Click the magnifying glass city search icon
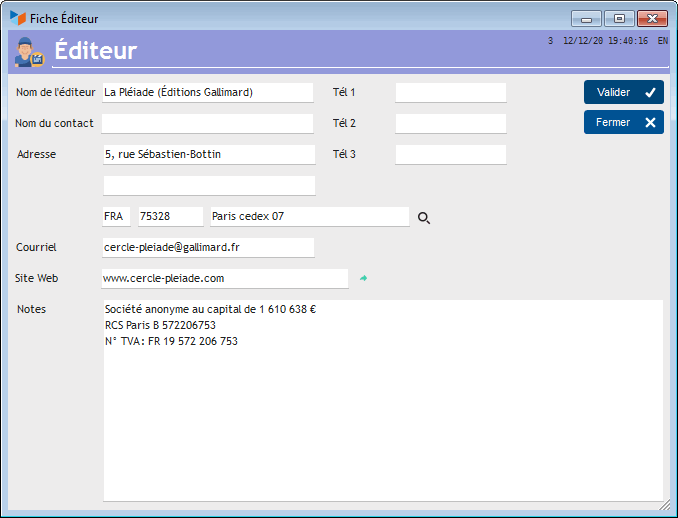The image size is (678, 518). pos(424,218)
